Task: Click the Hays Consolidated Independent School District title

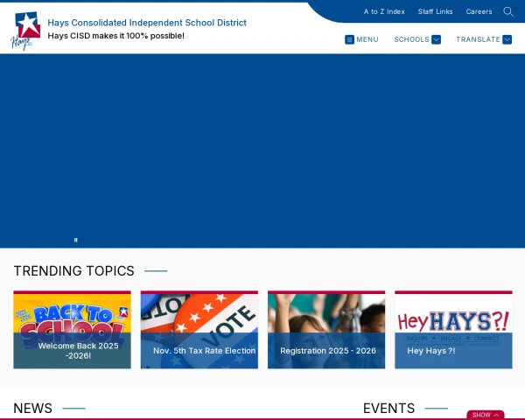Action: (x=147, y=23)
